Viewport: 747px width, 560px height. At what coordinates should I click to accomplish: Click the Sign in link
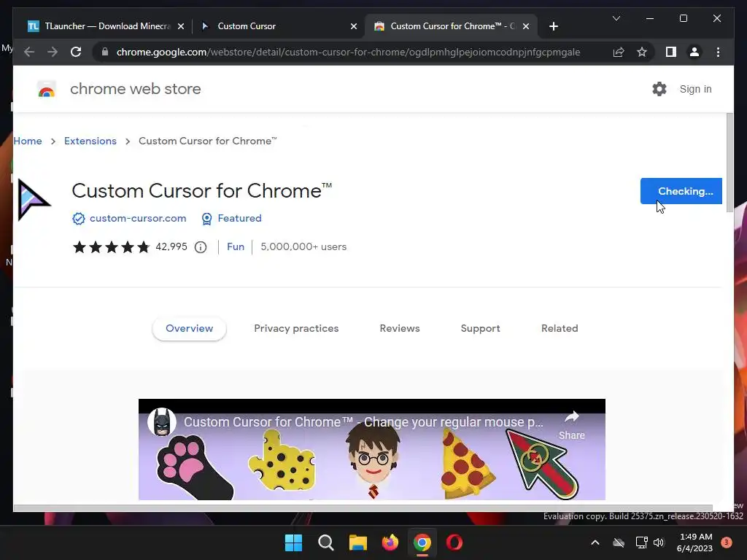[x=695, y=89]
